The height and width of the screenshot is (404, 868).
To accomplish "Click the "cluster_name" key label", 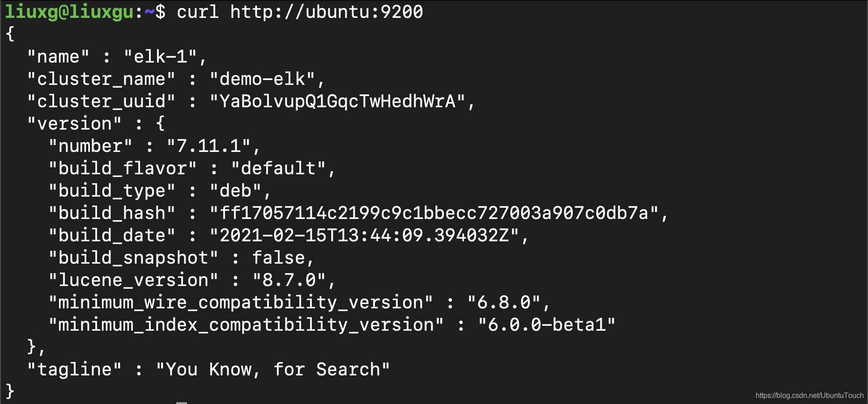I will point(101,80).
